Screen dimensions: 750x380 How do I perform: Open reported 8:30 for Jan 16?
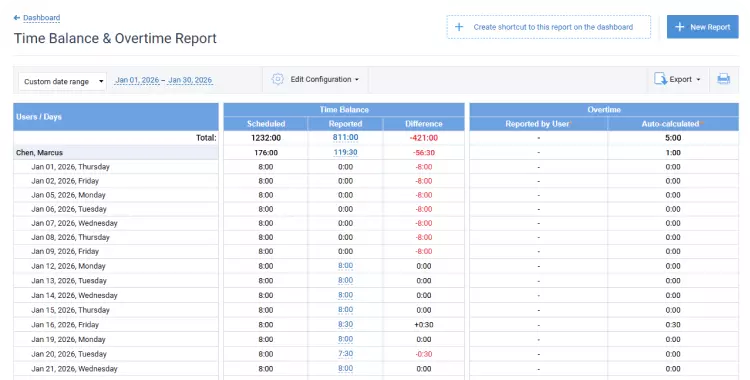(x=345, y=324)
